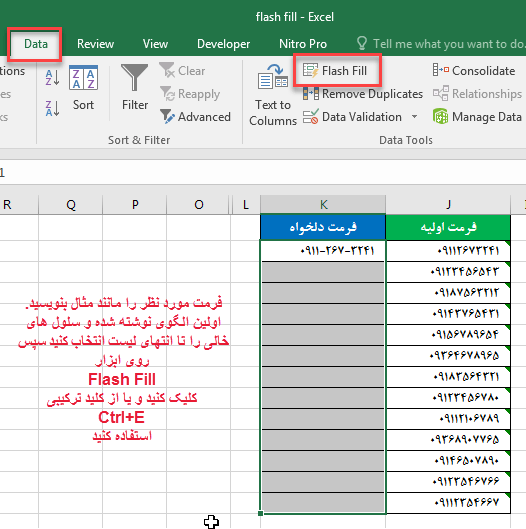Switch to the Review ribbon tab
526x529 pixels.
95,44
